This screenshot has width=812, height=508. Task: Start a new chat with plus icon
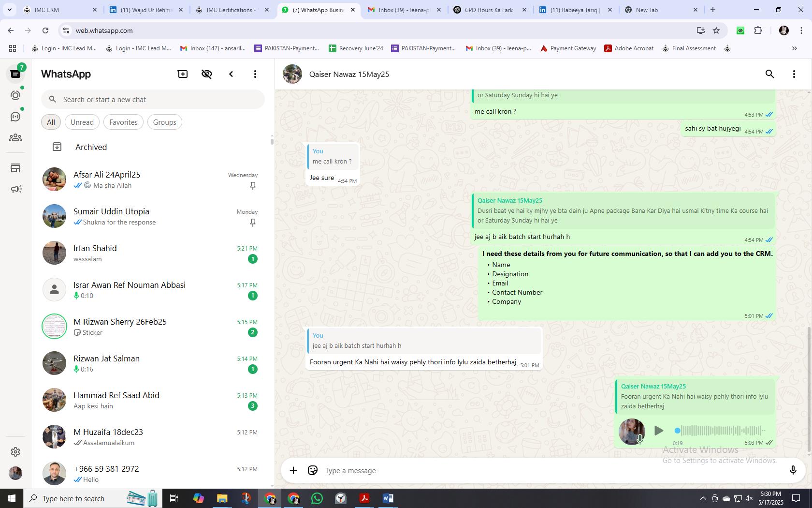pos(183,74)
